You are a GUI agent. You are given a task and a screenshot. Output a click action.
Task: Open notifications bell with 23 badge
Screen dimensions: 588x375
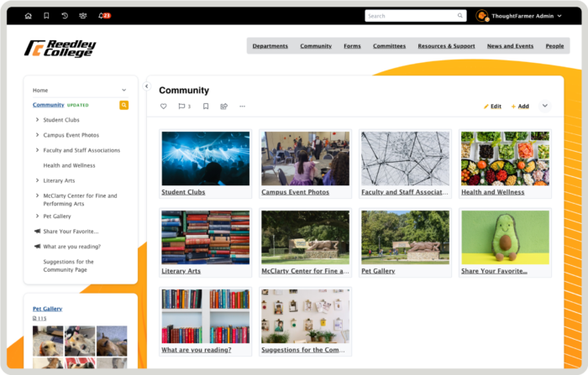coord(102,16)
